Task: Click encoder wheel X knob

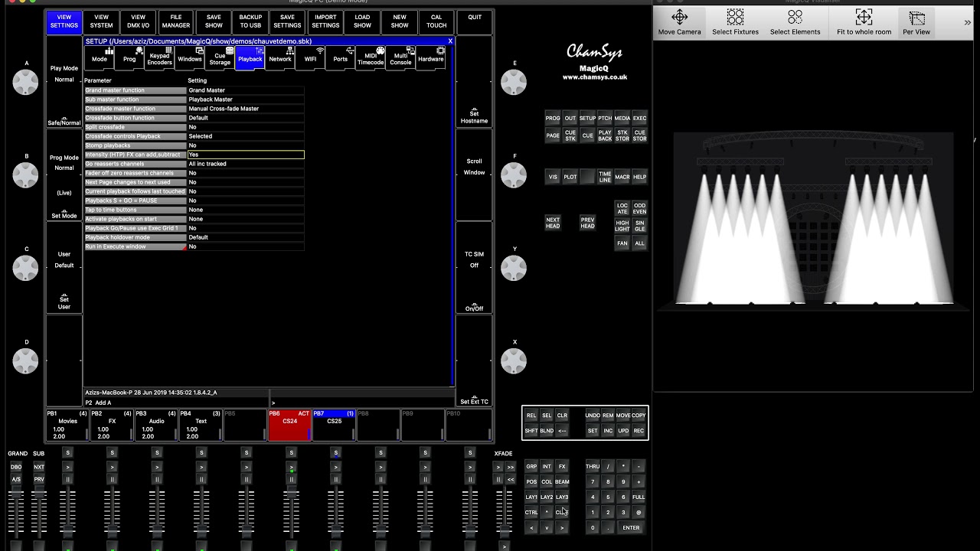Action: pyautogui.click(x=514, y=360)
